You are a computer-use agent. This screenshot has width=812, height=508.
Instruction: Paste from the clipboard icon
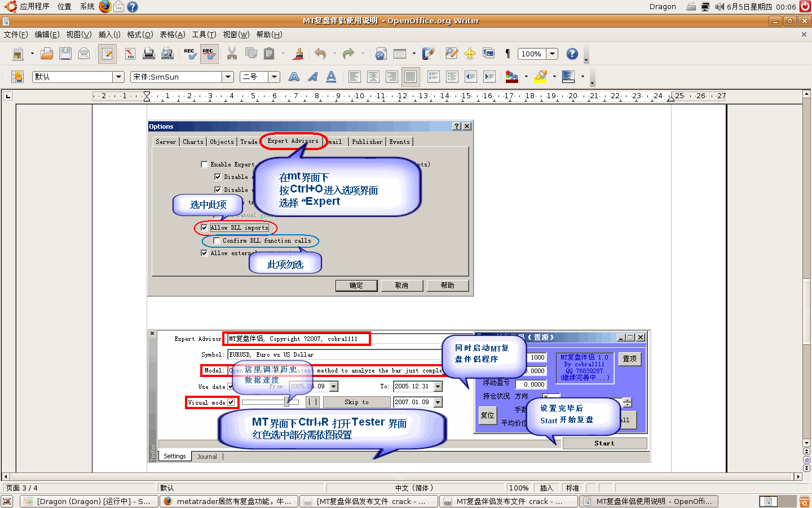pyautogui.click(x=270, y=54)
